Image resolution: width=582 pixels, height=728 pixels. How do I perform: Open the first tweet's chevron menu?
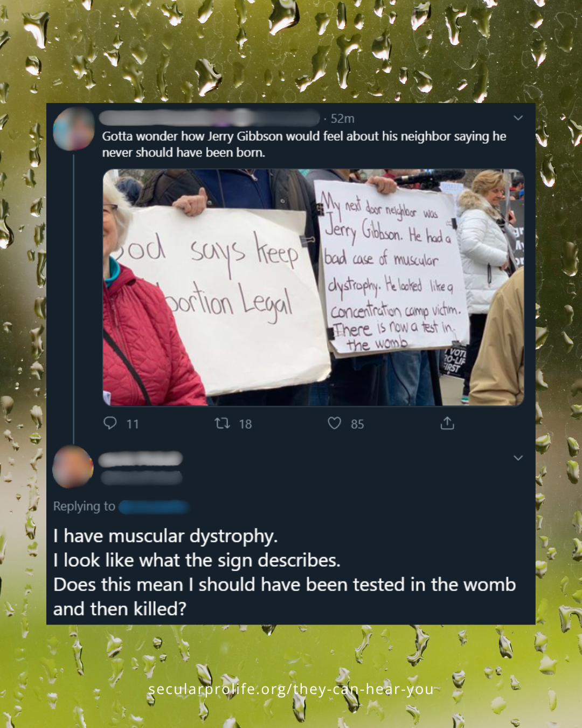pos(518,118)
